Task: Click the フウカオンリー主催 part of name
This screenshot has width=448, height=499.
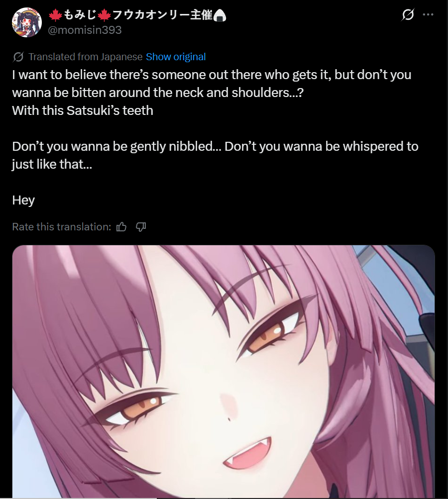Action: click(x=162, y=15)
